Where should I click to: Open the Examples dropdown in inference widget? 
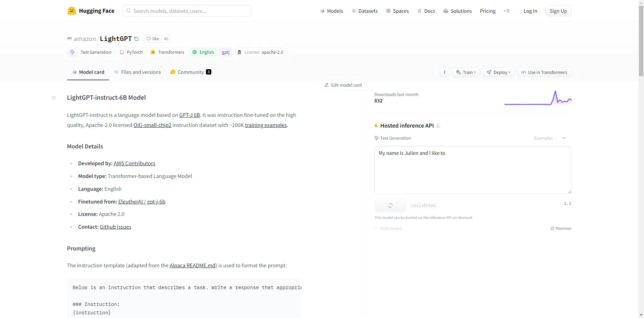(550, 138)
